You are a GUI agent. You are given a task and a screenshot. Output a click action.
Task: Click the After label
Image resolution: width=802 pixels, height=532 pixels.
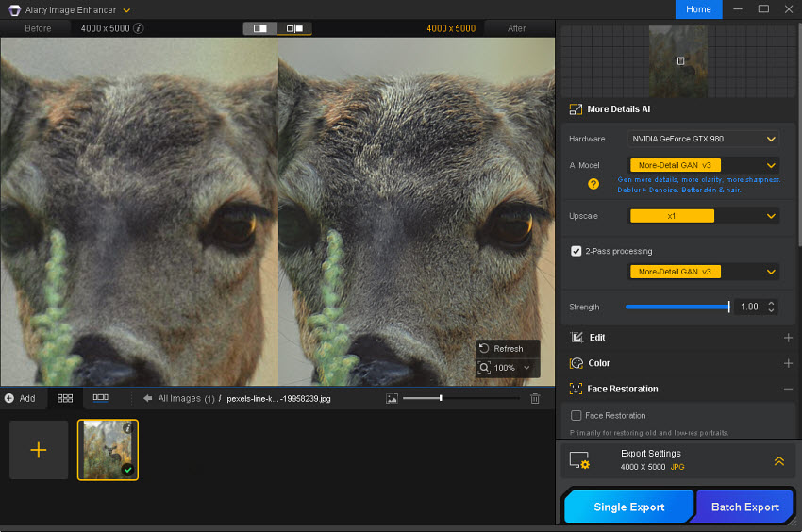pos(517,28)
